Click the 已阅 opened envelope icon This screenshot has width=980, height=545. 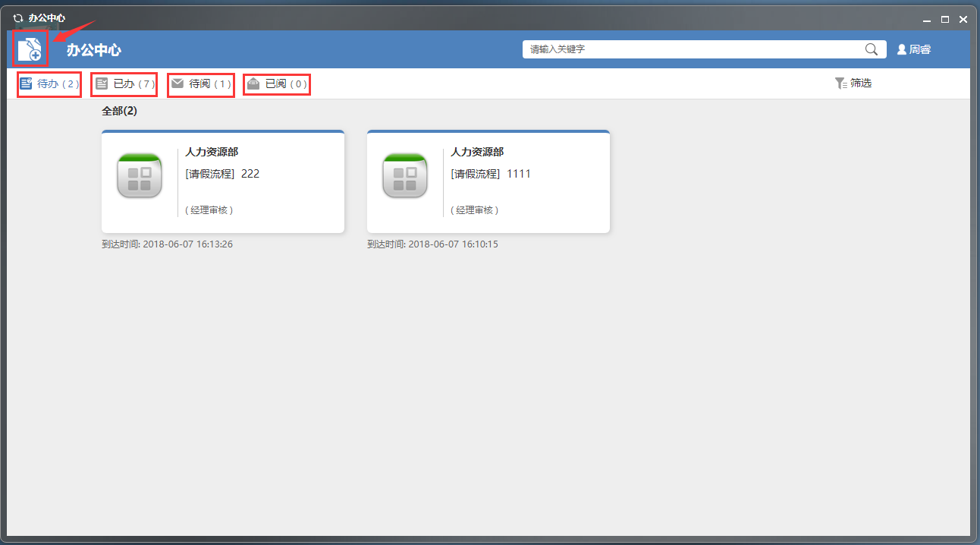click(x=253, y=83)
